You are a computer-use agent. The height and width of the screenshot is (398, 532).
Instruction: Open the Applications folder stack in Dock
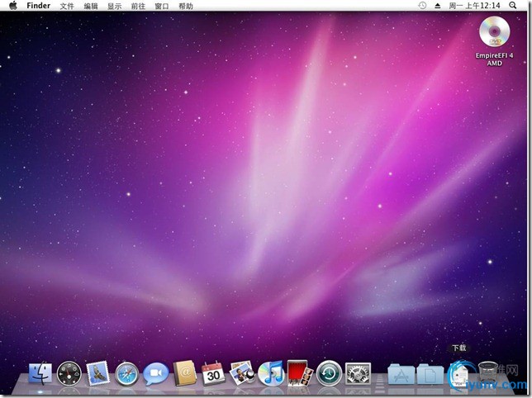click(401, 374)
